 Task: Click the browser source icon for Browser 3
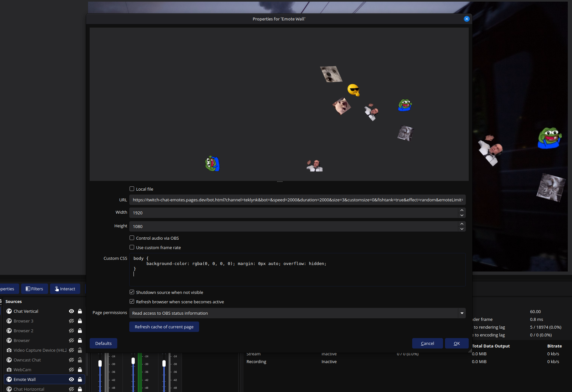pyautogui.click(x=9, y=321)
